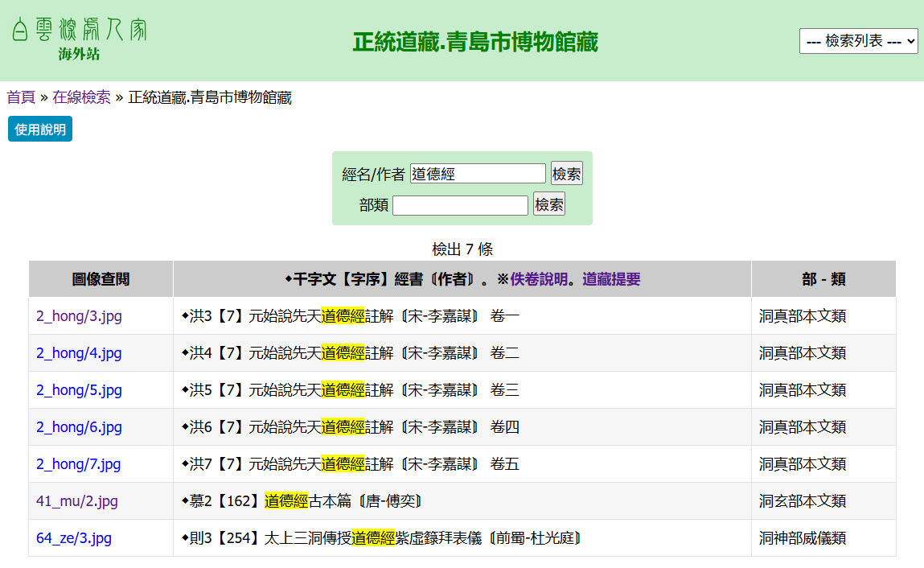
Task: Open image link 64_ze/3.jpg
Action: (74, 538)
